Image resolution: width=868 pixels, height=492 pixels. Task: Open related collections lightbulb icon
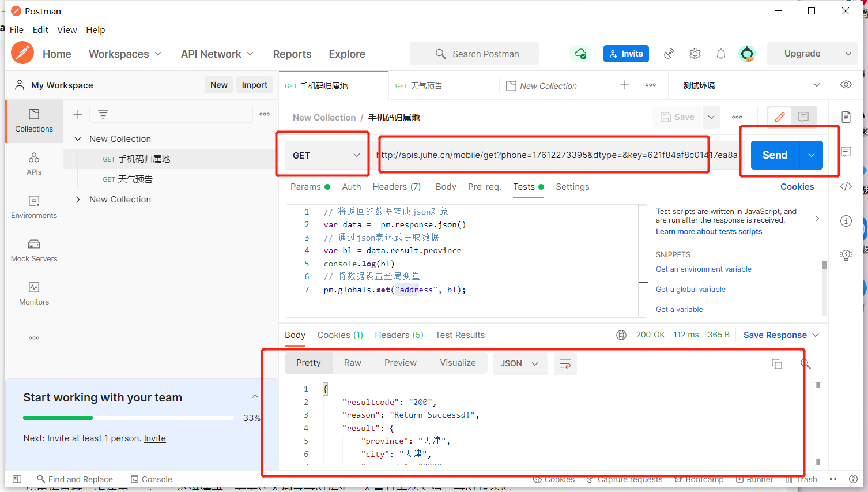point(846,256)
